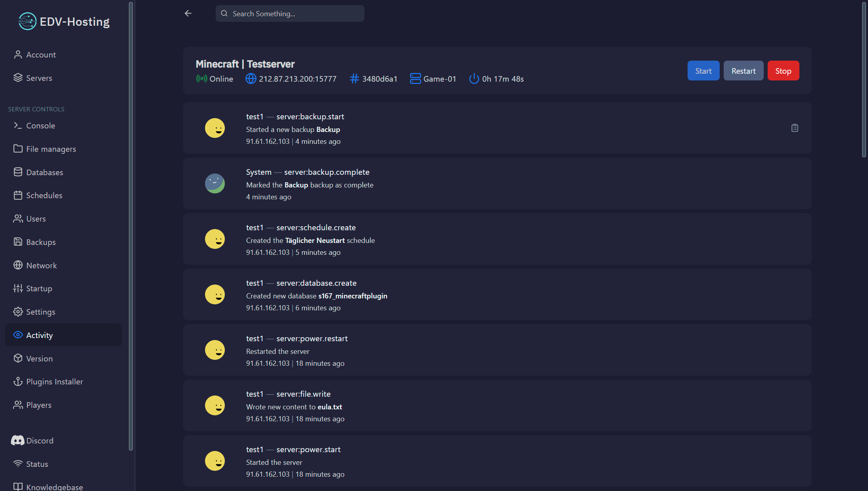Click the Restart server button
The image size is (868, 491).
coord(743,71)
